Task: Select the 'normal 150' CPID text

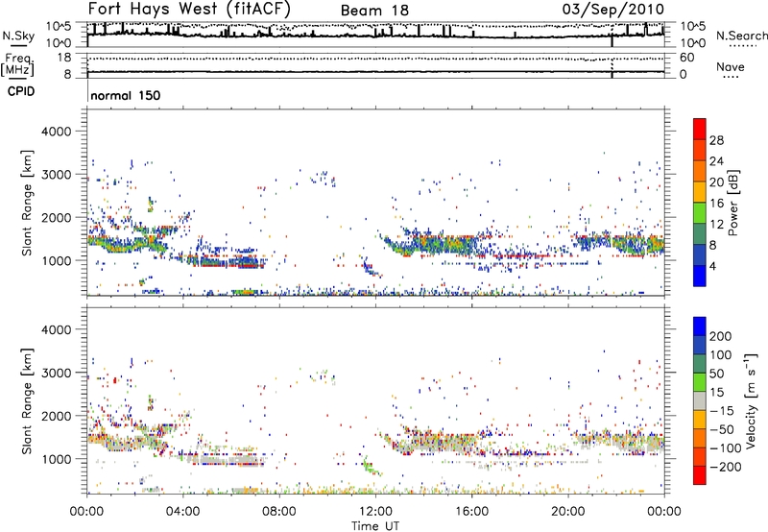Action: (x=126, y=95)
